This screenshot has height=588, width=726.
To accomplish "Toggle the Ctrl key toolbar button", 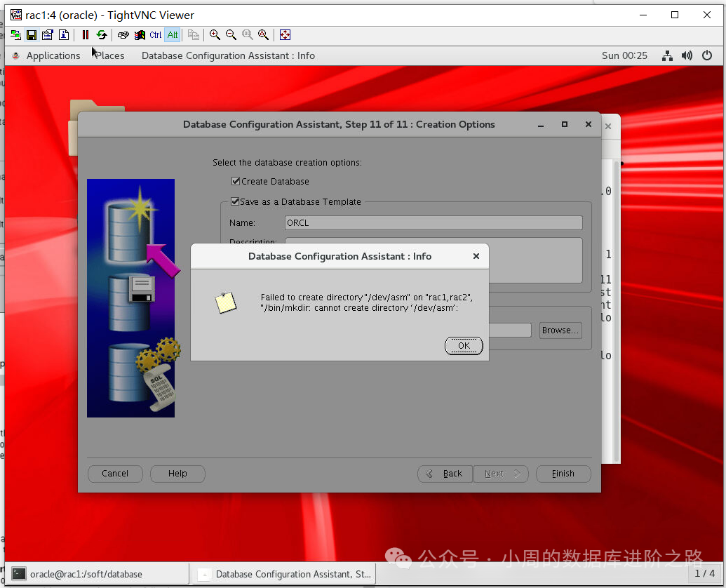I will pyautogui.click(x=156, y=34).
